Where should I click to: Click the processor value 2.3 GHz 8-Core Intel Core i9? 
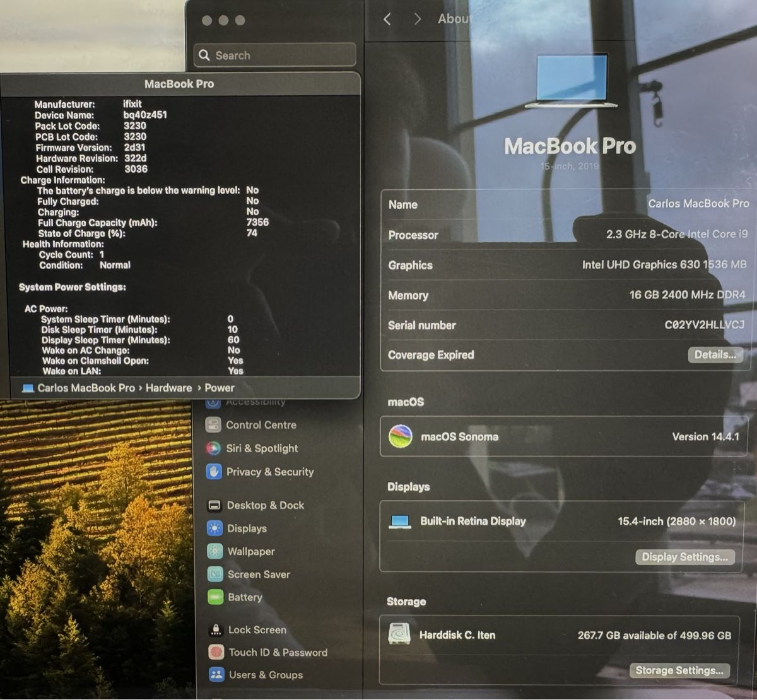click(x=677, y=234)
